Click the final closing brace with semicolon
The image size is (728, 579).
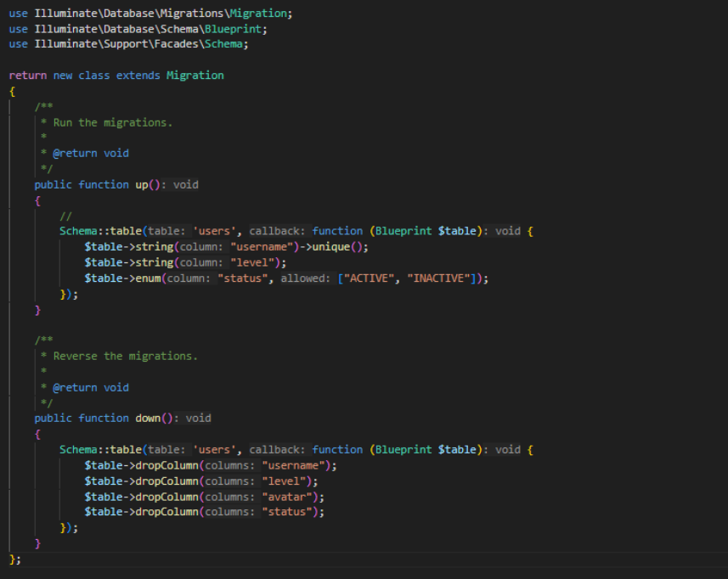coord(14,559)
